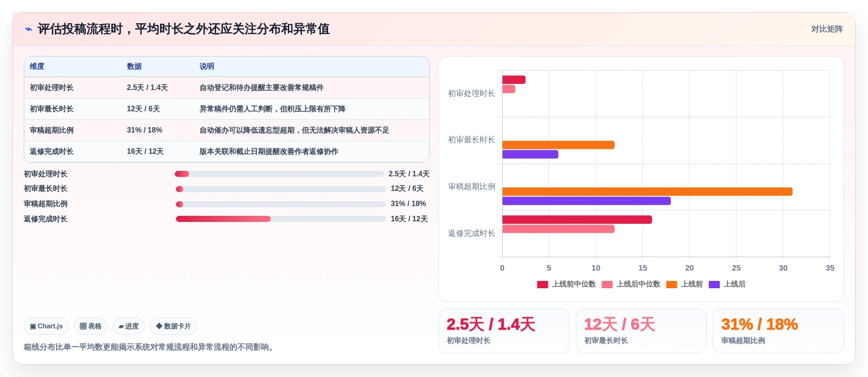Select table cell 16天 / 12天
Viewport: 868px width, 377px height.
click(x=145, y=151)
